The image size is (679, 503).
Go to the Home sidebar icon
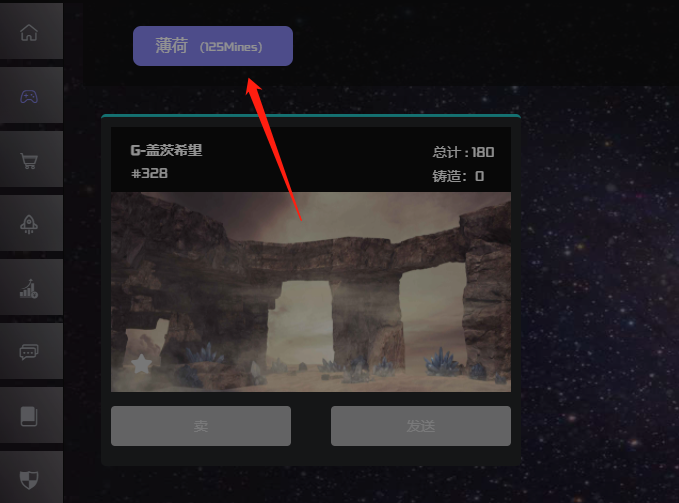[29, 32]
